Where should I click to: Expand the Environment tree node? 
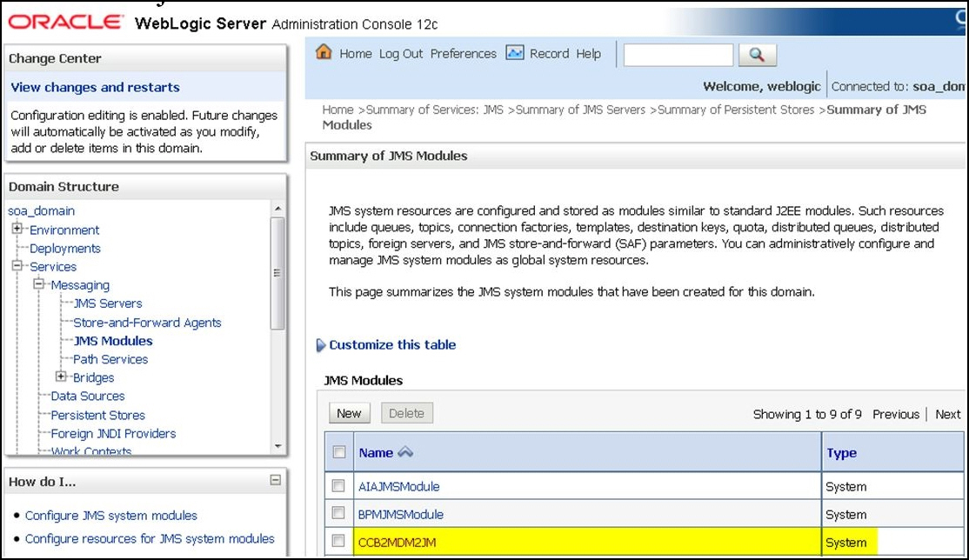coord(17,229)
